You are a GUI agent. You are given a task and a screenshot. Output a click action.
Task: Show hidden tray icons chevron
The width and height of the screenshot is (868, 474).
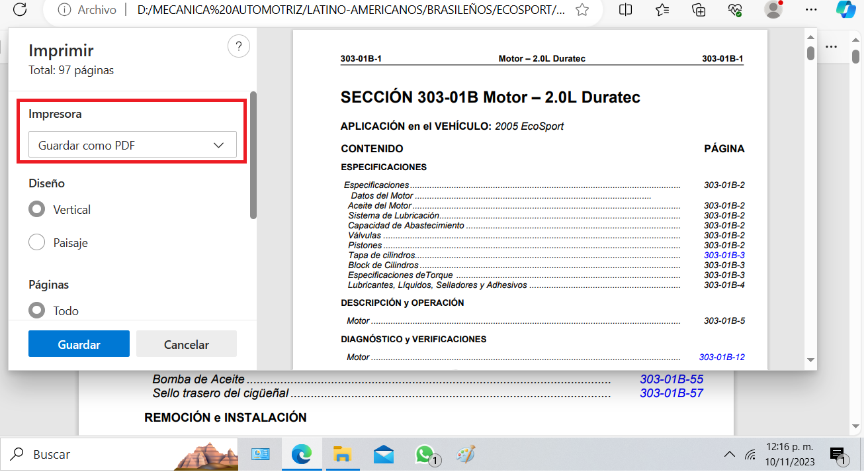pyautogui.click(x=729, y=455)
